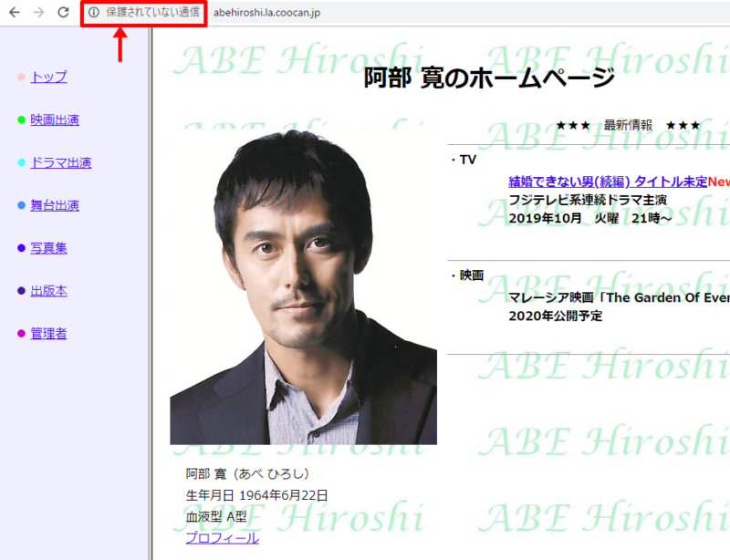Image resolution: width=730 pixels, height=560 pixels.
Task: Click the cyan bullet beside ドラマ出演
Action: coord(21,162)
